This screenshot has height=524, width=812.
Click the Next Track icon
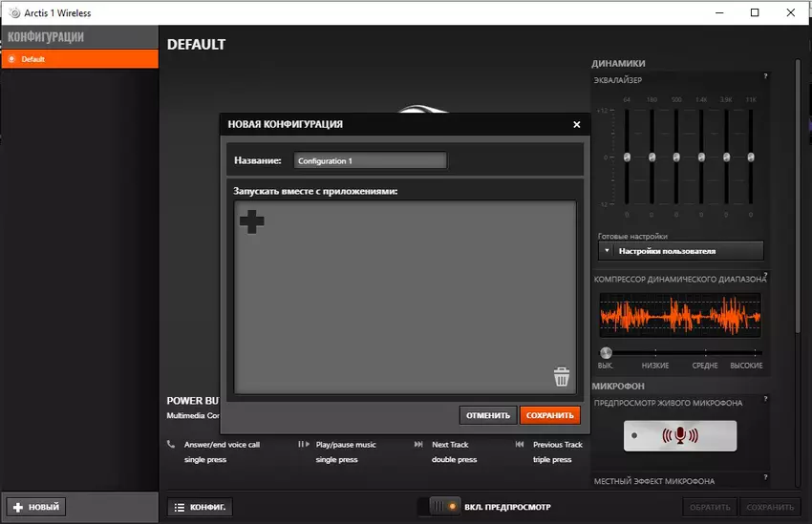418,445
